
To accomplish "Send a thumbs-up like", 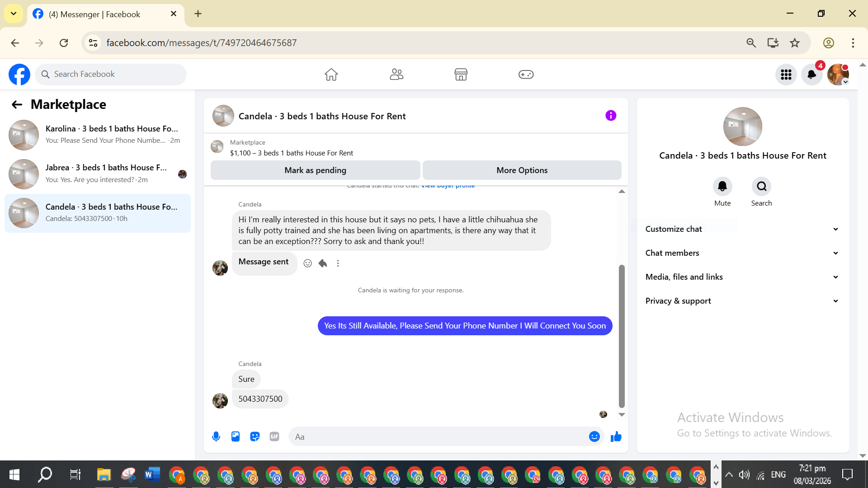I will click(x=616, y=436).
